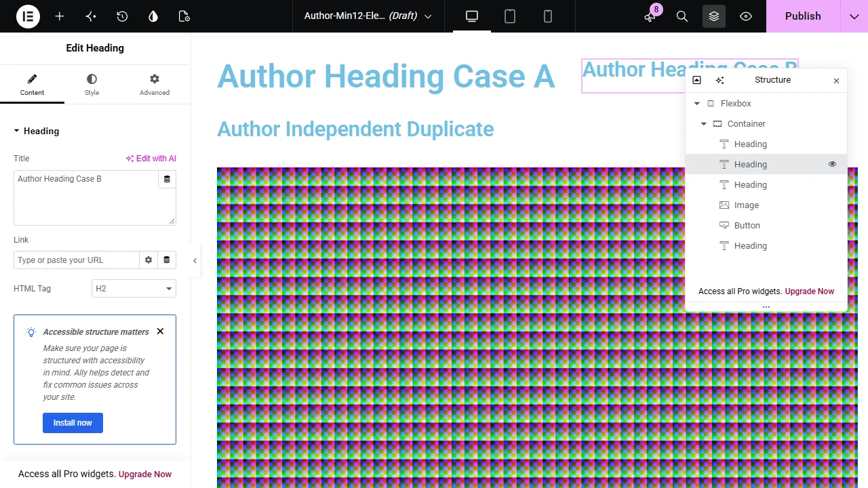
Task: Click the Add Element plus icon
Action: tap(60, 16)
